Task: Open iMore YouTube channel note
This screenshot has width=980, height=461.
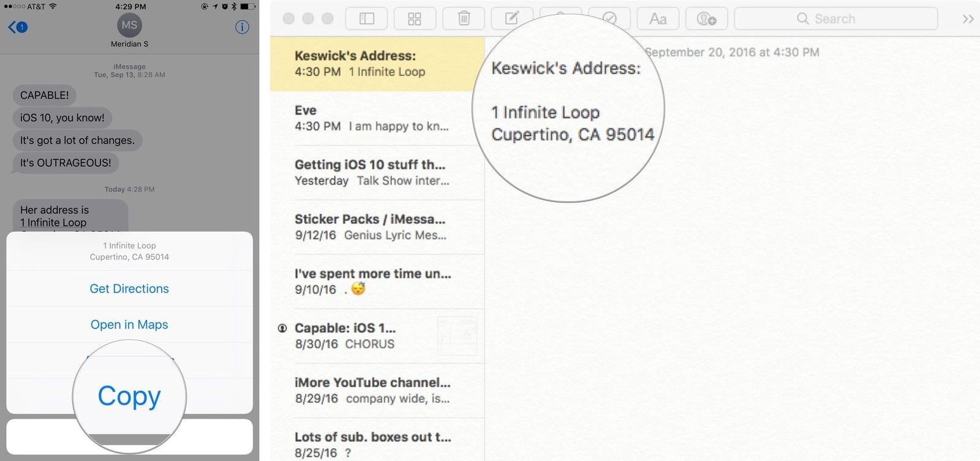Action: click(x=377, y=391)
